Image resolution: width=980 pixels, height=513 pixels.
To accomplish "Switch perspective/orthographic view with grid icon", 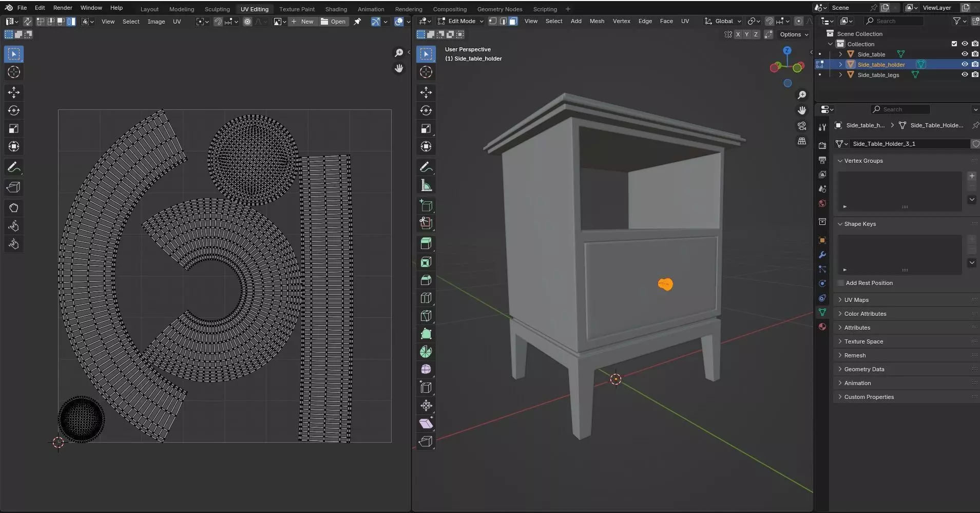I will [802, 141].
